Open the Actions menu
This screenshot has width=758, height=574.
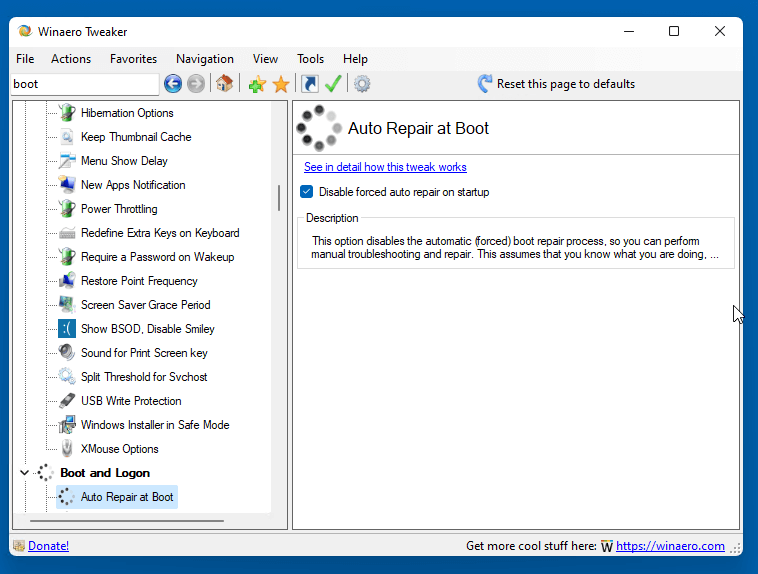[71, 59]
